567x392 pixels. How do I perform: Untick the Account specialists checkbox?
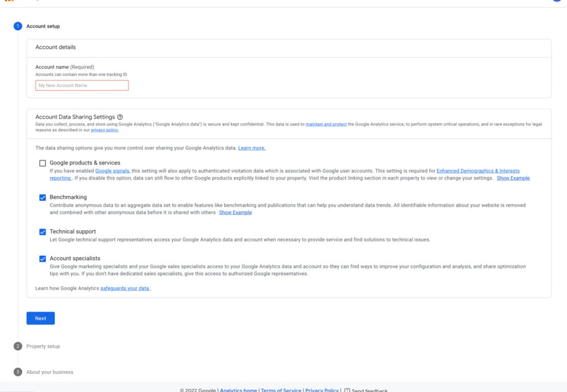click(43, 259)
